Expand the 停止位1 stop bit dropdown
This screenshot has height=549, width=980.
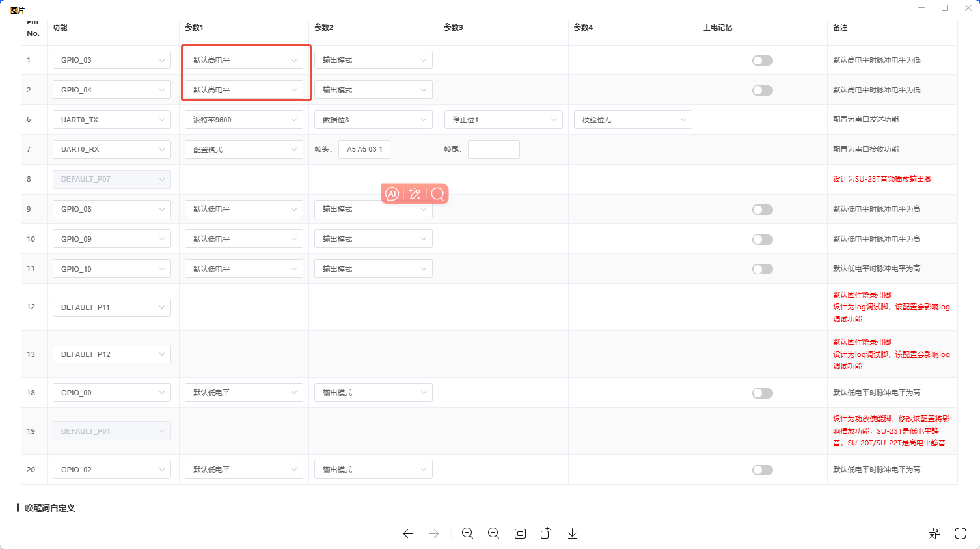click(x=503, y=120)
